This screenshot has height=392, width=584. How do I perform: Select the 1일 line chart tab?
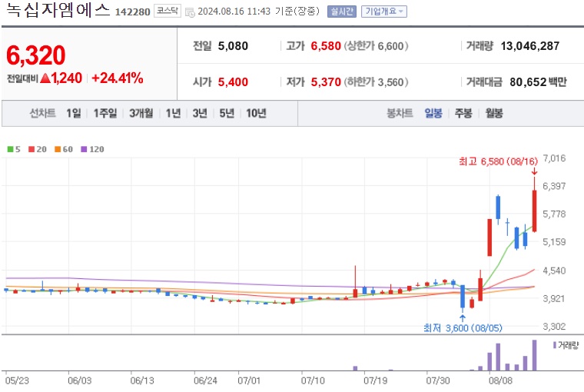[73, 113]
